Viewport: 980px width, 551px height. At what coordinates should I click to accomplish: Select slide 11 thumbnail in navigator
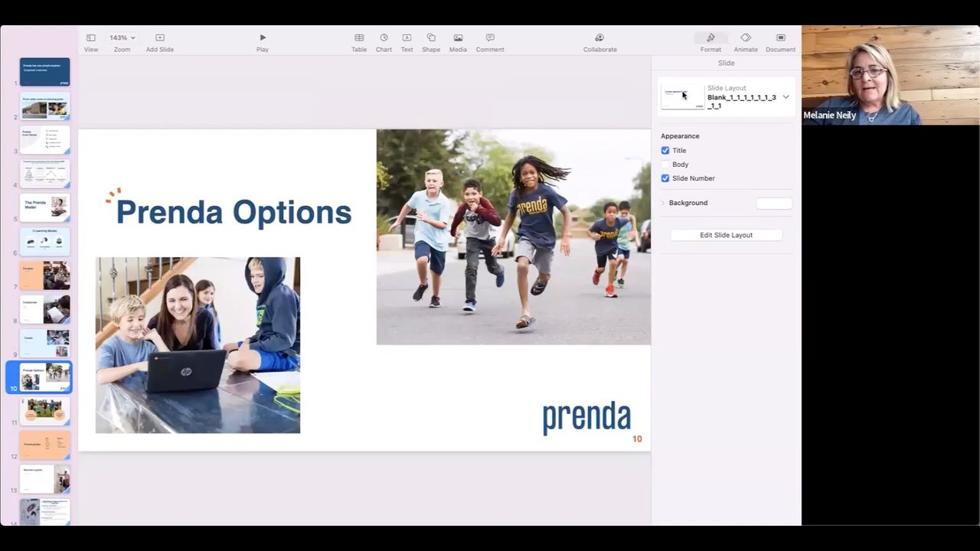point(45,411)
